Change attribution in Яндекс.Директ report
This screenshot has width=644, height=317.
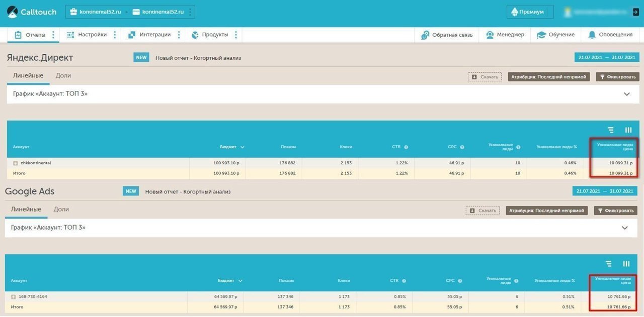point(548,77)
